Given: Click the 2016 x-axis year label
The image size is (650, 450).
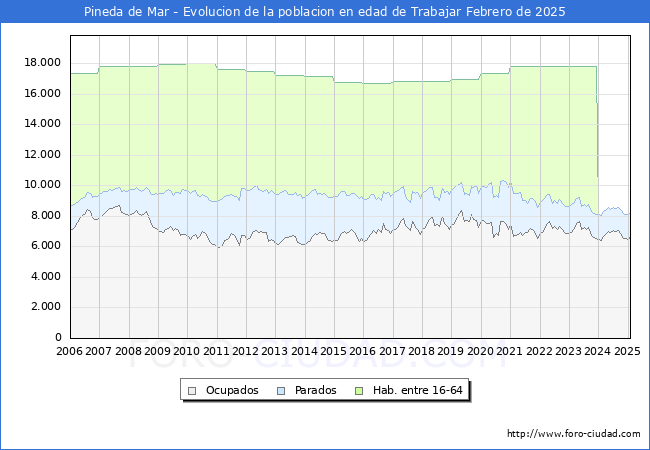Looking at the screenshot, I should pyautogui.click(x=363, y=351).
